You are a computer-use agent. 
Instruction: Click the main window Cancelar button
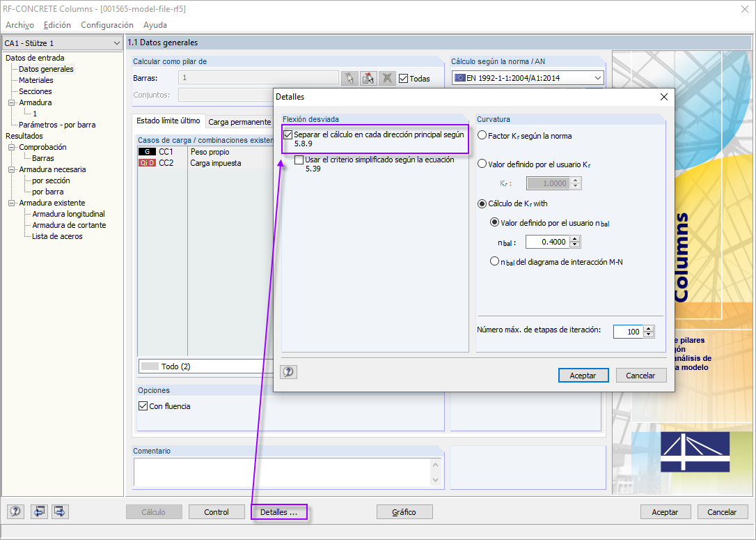click(x=722, y=512)
